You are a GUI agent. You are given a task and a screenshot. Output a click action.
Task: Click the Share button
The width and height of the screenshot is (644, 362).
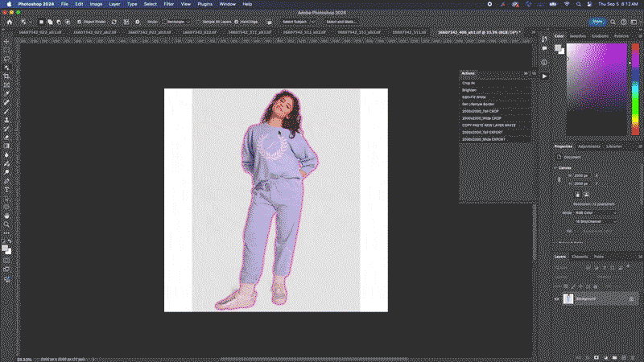[597, 22]
